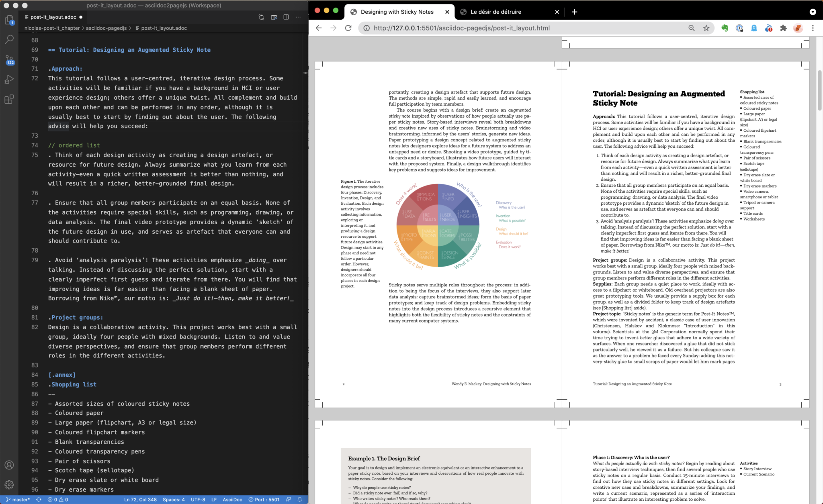Toggle notifications bell in status bar
823x504 pixels.
pyautogui.click(x=299, y=500)
